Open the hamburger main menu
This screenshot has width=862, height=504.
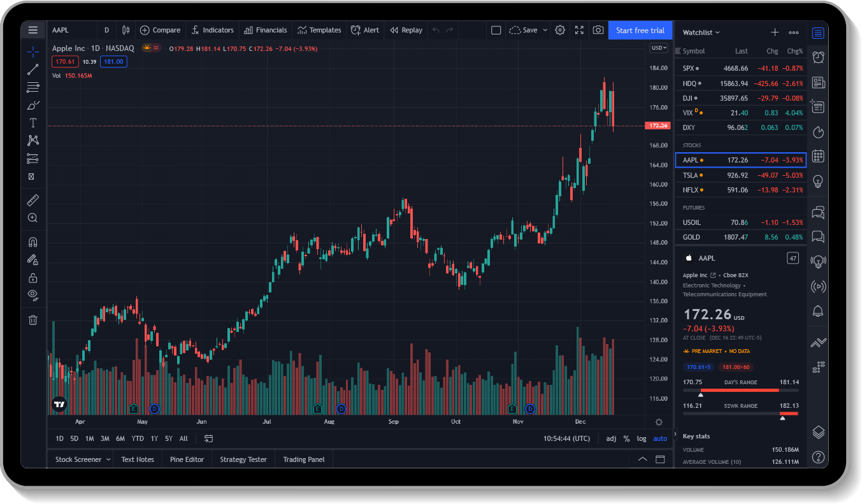pos(33,30)
